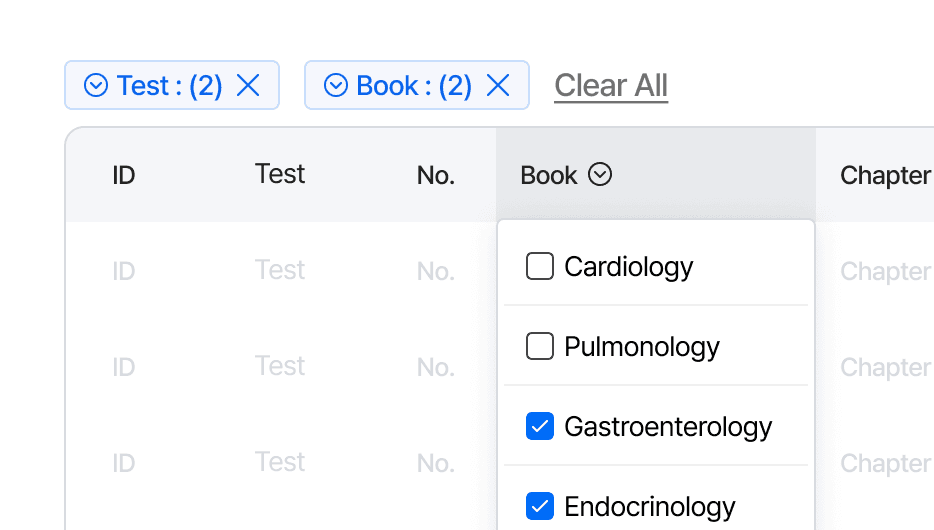Click the Test : (2) filter chip
This screenshot has width=934, height=530.
(172, 85)
